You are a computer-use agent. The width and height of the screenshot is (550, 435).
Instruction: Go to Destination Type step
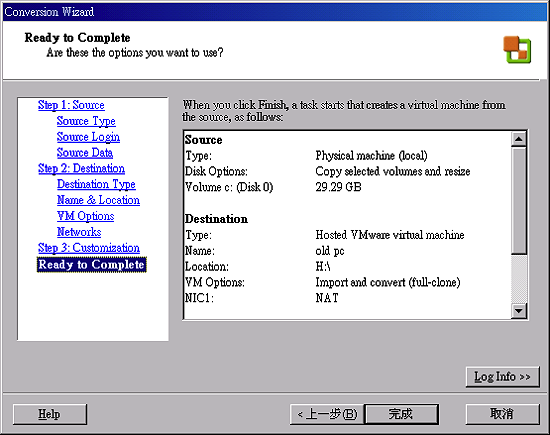(96, 184)
